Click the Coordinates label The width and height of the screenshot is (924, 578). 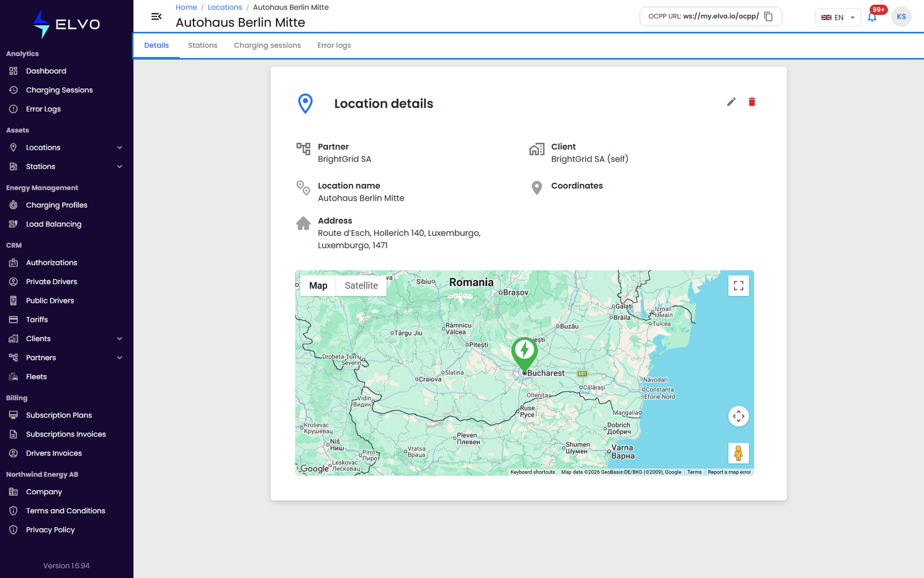click(577, 186)
